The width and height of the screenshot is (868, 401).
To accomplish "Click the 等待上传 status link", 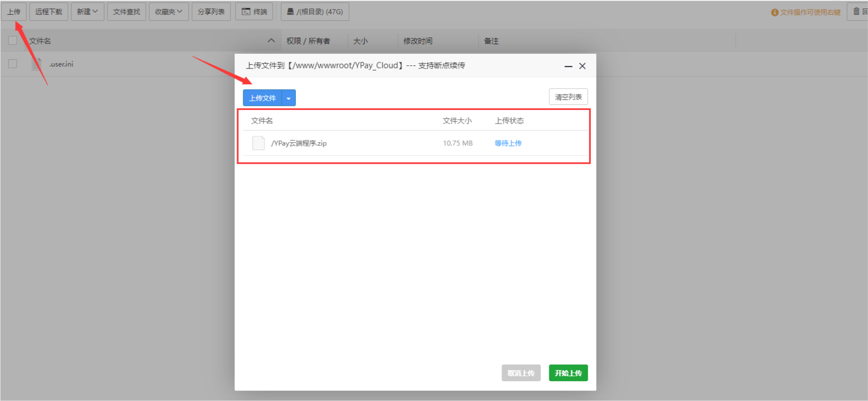I will pyautogui.click(x=508, y=143).
